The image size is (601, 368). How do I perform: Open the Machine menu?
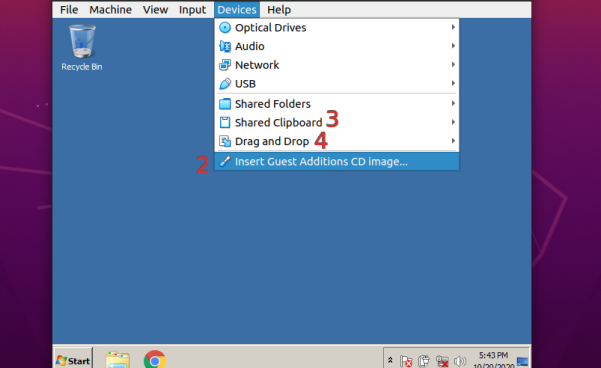coord(110,10)
